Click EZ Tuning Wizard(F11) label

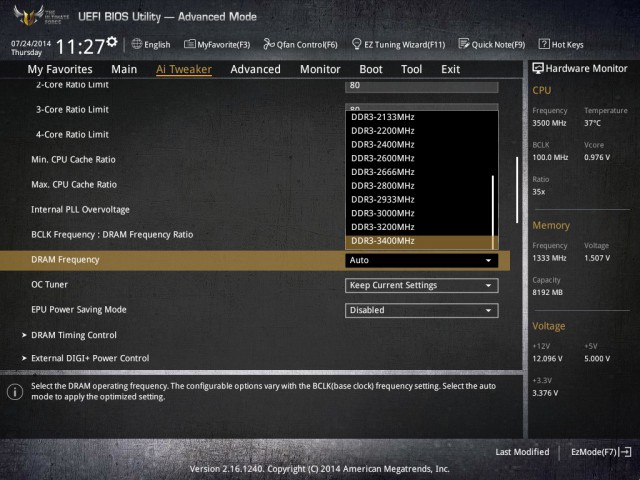(x=404, y=44)
